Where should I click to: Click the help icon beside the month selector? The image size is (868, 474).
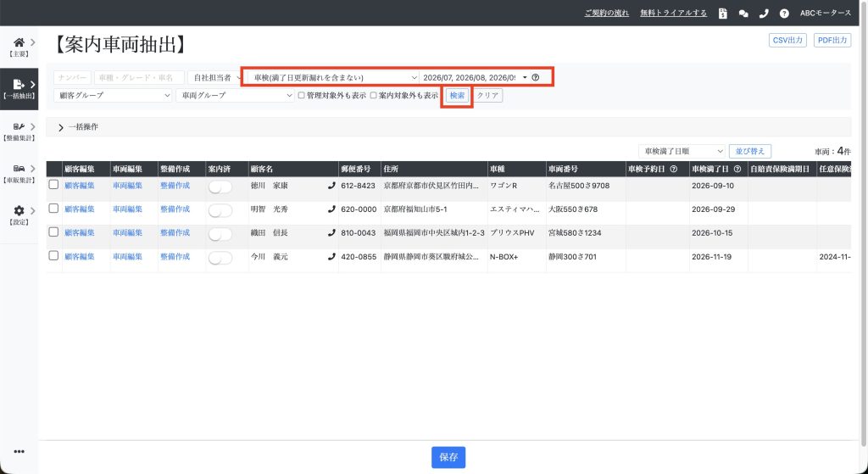536,77
